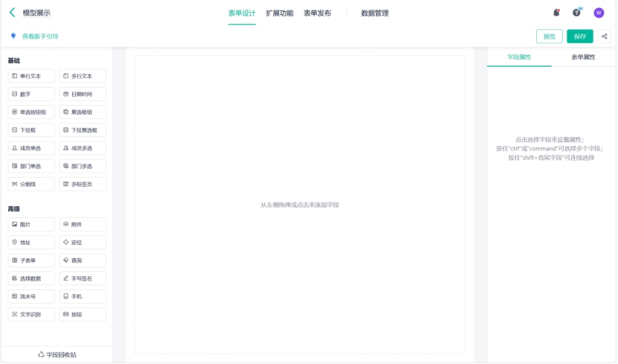Add a 复选框组 field

(x=83, y=112)
